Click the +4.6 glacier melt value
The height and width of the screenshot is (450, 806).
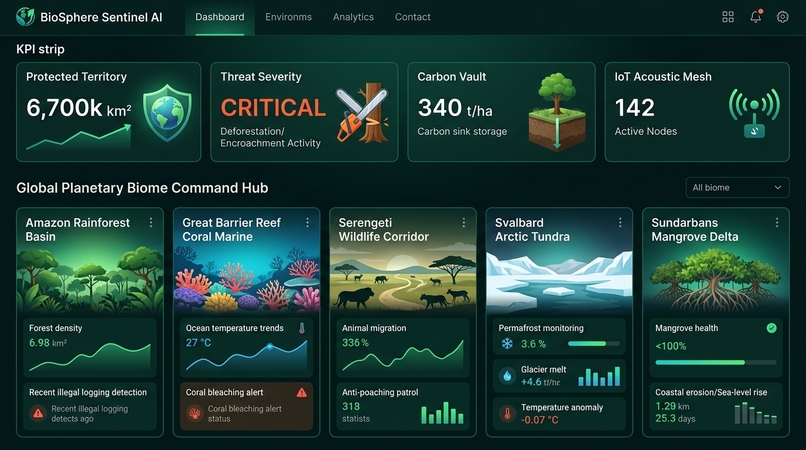tap(540, 382)
